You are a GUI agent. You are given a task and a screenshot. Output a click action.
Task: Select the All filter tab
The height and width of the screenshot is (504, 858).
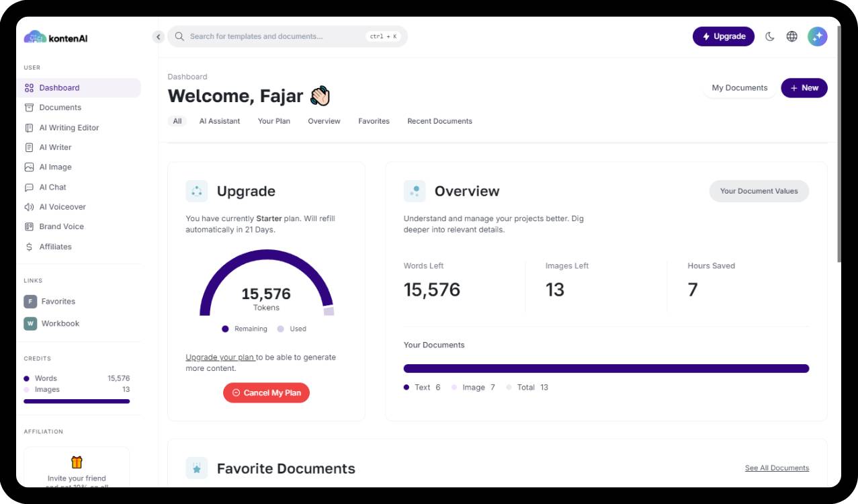click(x=177, y=121)
